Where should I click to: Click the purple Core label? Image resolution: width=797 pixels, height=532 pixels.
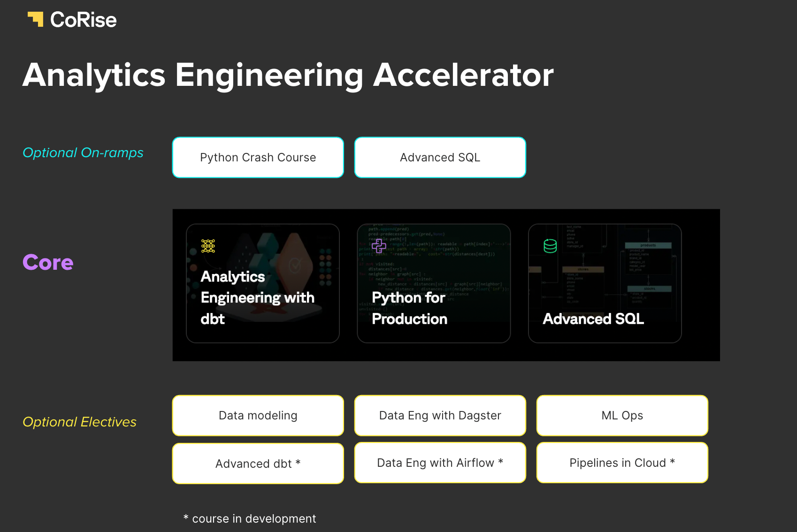(x=48, y=262)
